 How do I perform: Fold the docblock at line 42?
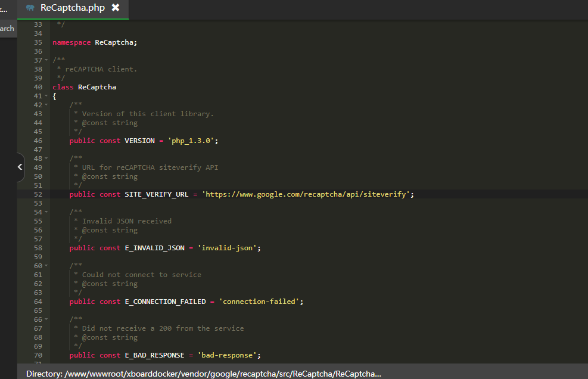click(x=46, y=105)
